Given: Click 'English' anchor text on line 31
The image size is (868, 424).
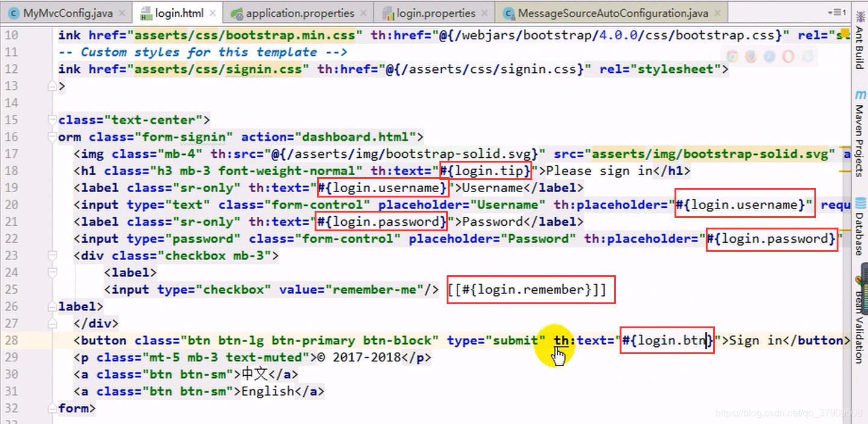Looking at the screenshot, I should click(268, 391).
